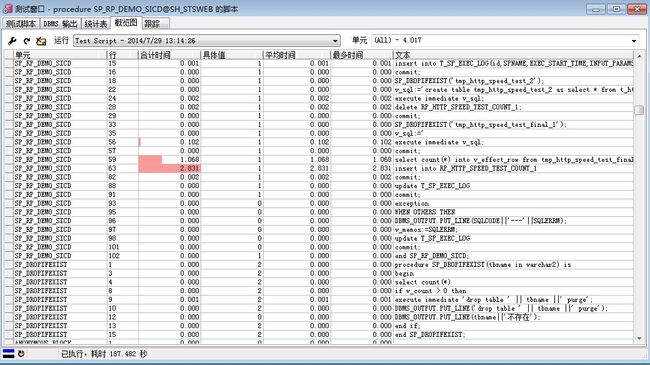Sort by the 单元 column header
650x365 pixels.
click(x=60, y=55)
